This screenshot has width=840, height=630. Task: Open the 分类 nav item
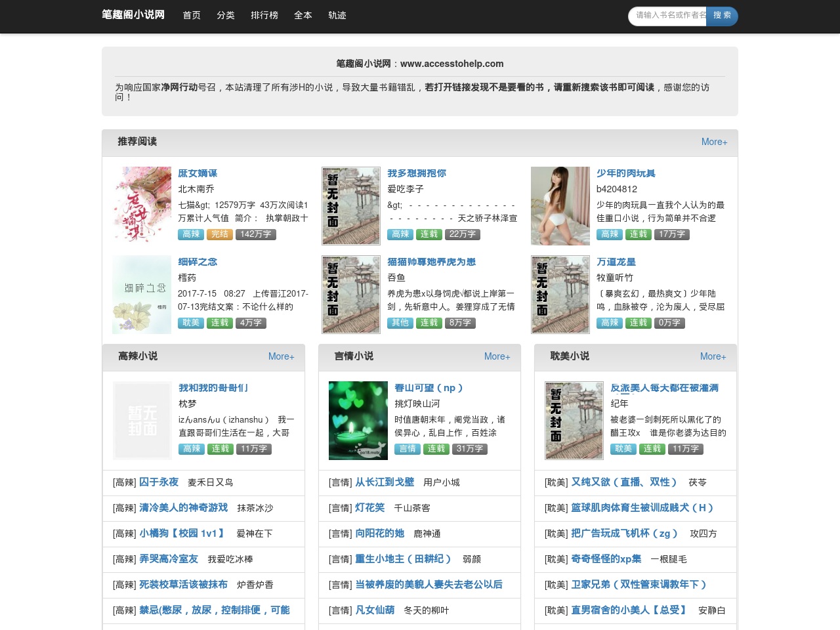coord(226,15)
